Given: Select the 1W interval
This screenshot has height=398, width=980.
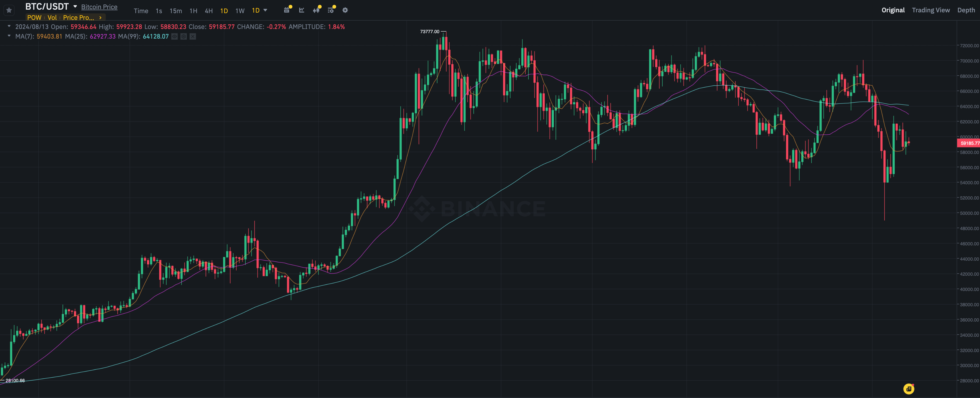Looking at the screenshot, I should point(240,11).
